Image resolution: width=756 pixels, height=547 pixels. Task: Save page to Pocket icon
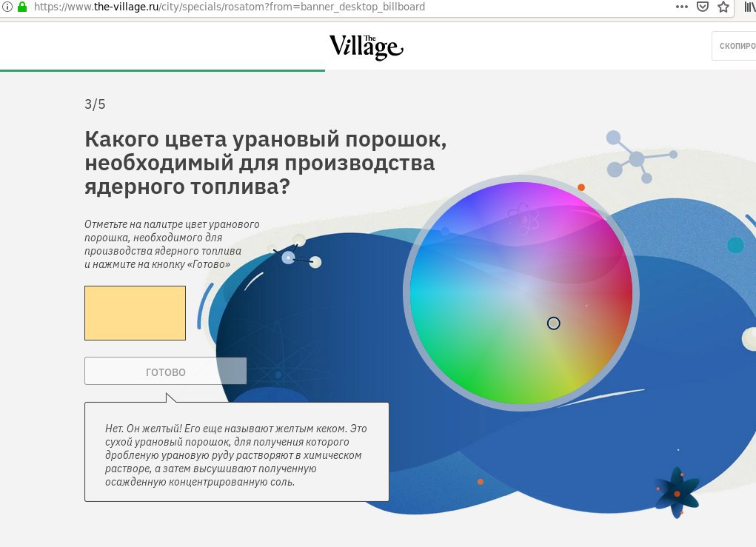coord(703,7)
